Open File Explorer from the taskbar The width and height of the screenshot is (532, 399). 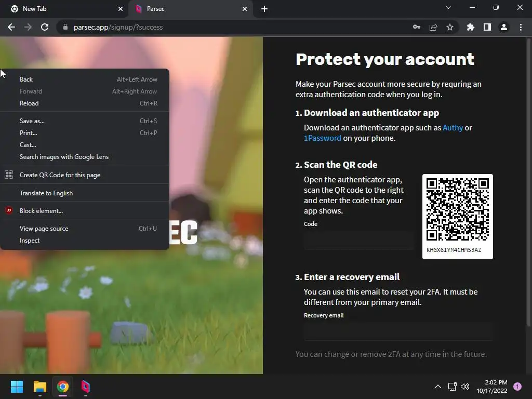tap(39, 387)
